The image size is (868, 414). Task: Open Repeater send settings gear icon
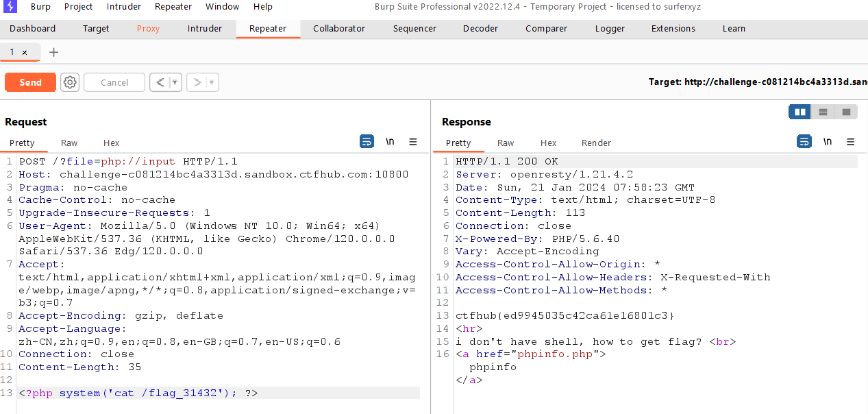[70, 82]
